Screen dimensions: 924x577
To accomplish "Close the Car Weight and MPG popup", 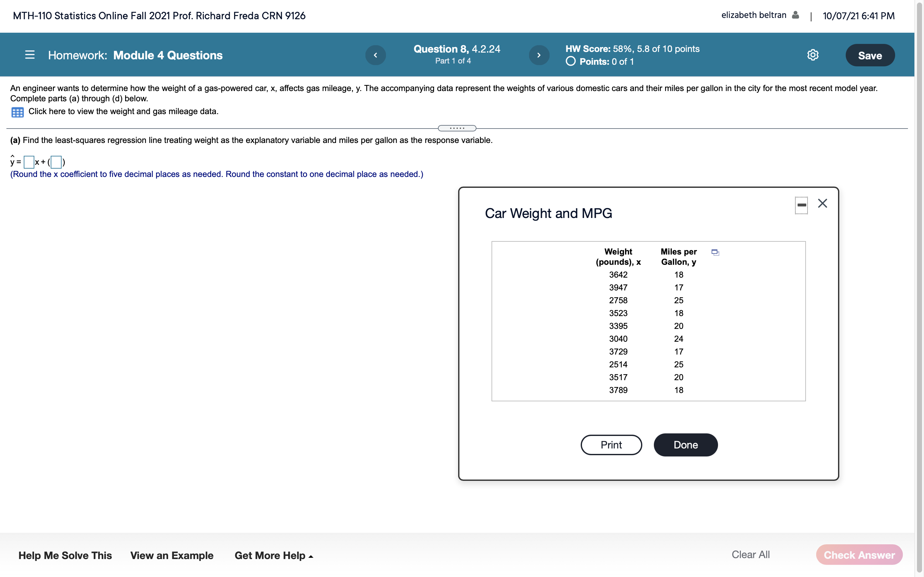I will pyautogui.click(x=822, y=203).
